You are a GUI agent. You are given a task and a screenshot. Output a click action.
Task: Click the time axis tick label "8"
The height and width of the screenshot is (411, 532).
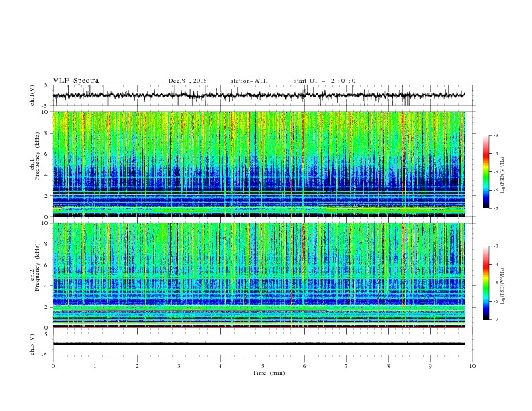(388, 366)
